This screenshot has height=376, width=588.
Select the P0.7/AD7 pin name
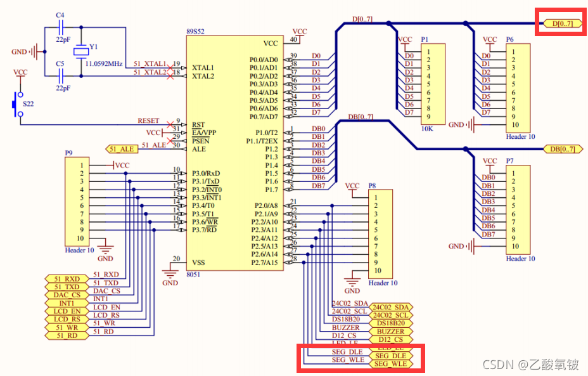(264, 117)
